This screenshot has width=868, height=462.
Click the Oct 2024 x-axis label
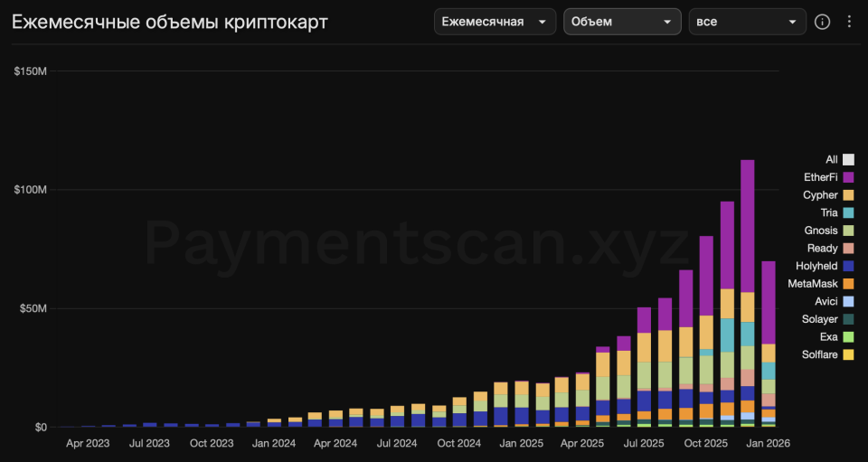pyautogui.click(x=459, y=443)
